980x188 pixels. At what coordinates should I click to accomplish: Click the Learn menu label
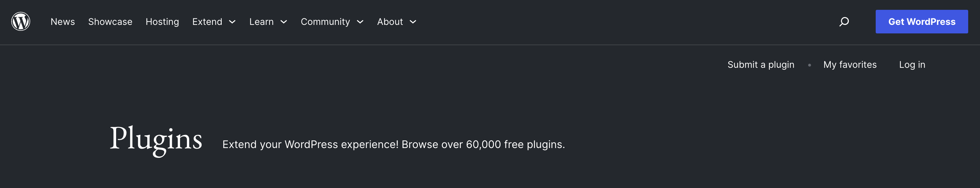pos(261,22)
